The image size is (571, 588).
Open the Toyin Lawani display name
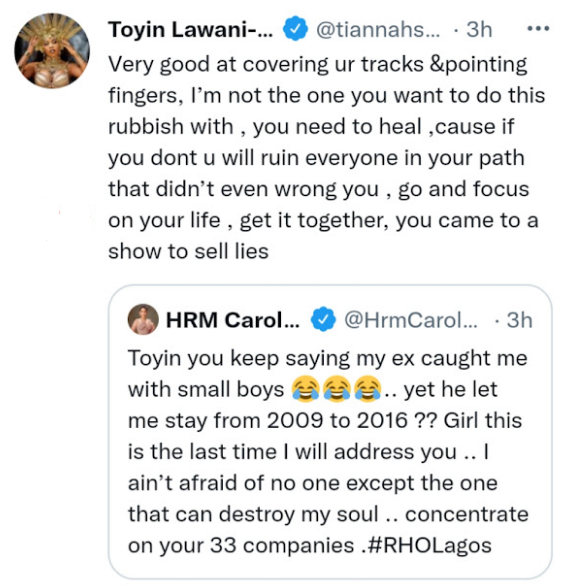point(191,30)
